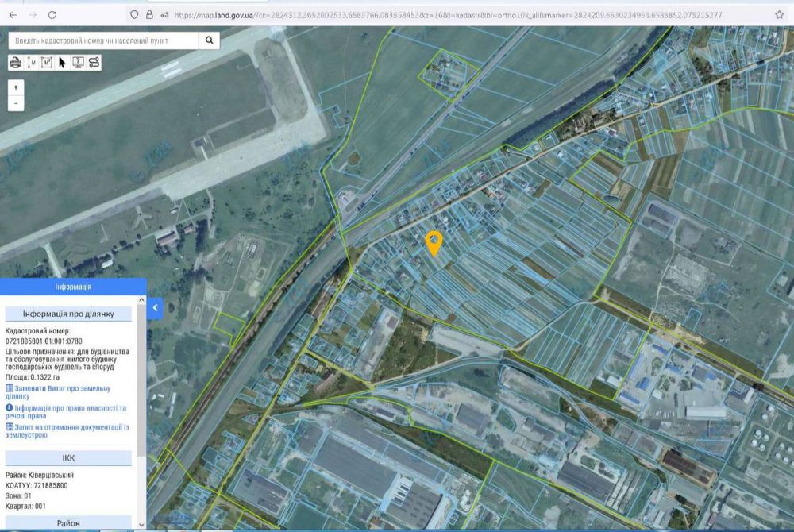
Task: Click the 'Зона: 01' text
Action: tap(18, 496)
